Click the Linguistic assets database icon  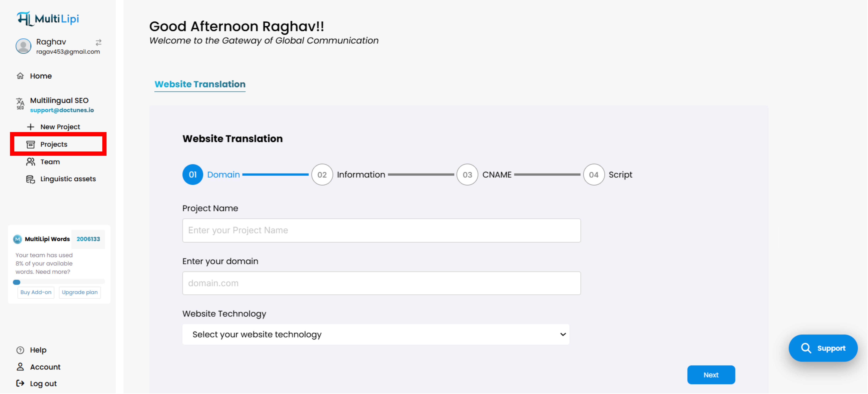point(31,179)
